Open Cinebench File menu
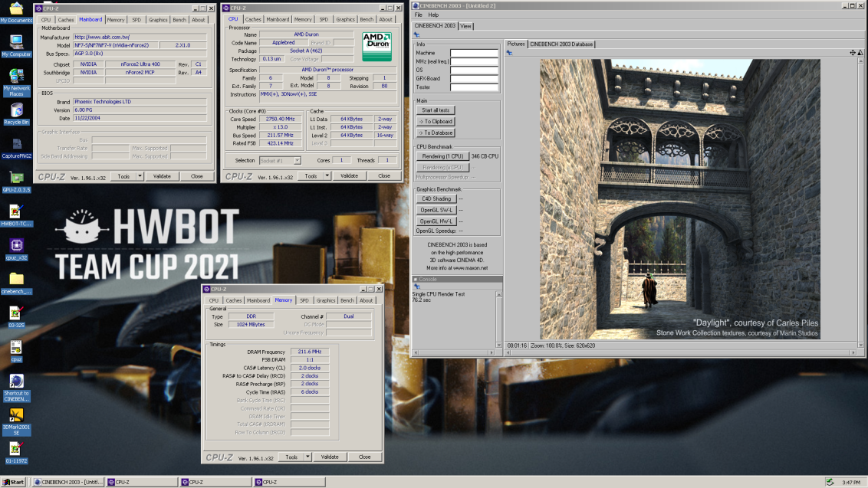Image resolution: width=868 pixels, height=488 pixels. point(419,15)
